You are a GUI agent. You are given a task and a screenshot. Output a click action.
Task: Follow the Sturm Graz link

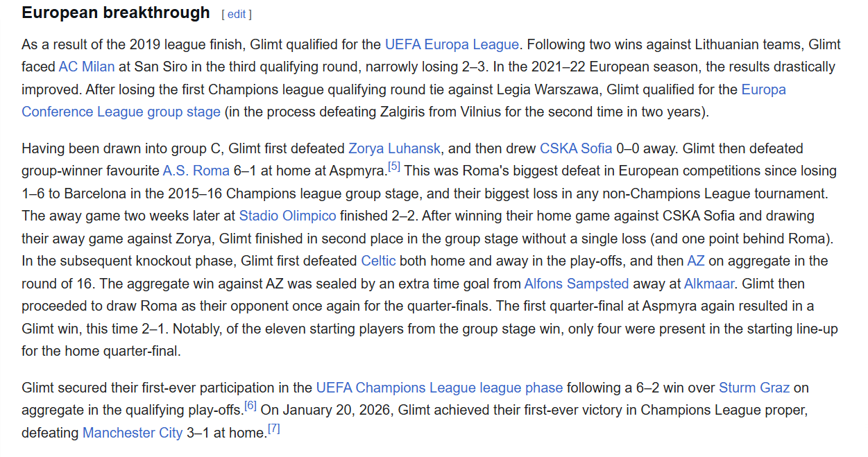(x=754, y=388)
